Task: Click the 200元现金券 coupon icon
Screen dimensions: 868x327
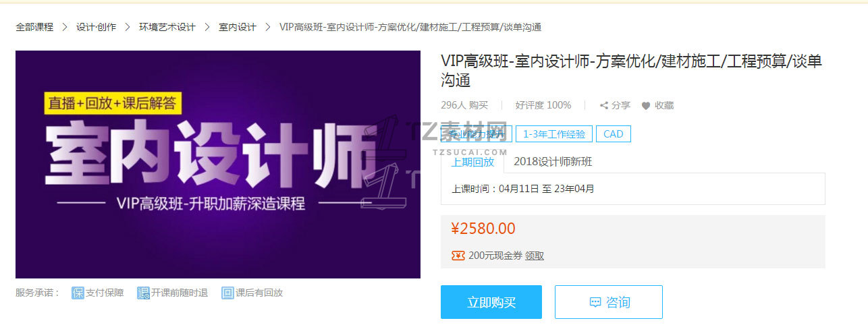Action: pyautogui.click(x=458, y=256)
